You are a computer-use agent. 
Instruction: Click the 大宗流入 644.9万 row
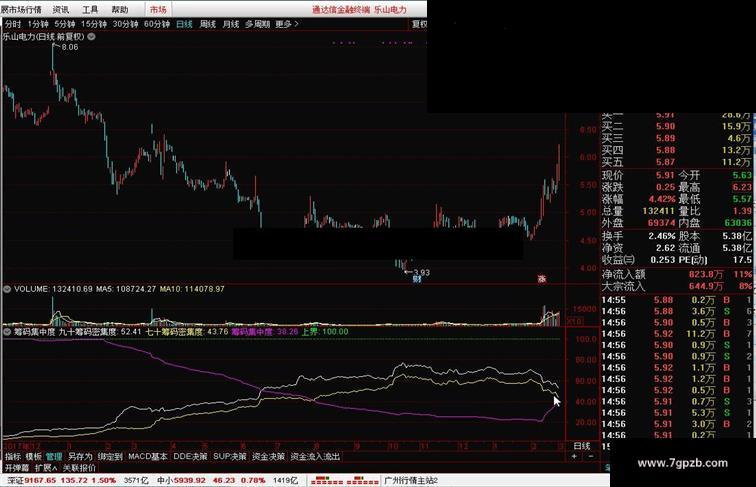(677, 286)
